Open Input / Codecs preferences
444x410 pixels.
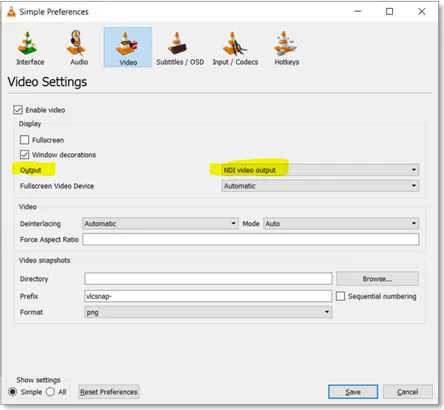235,47
